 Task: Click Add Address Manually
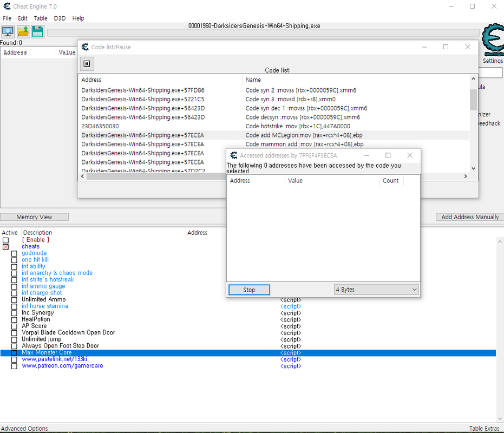(x=470, y=217)
